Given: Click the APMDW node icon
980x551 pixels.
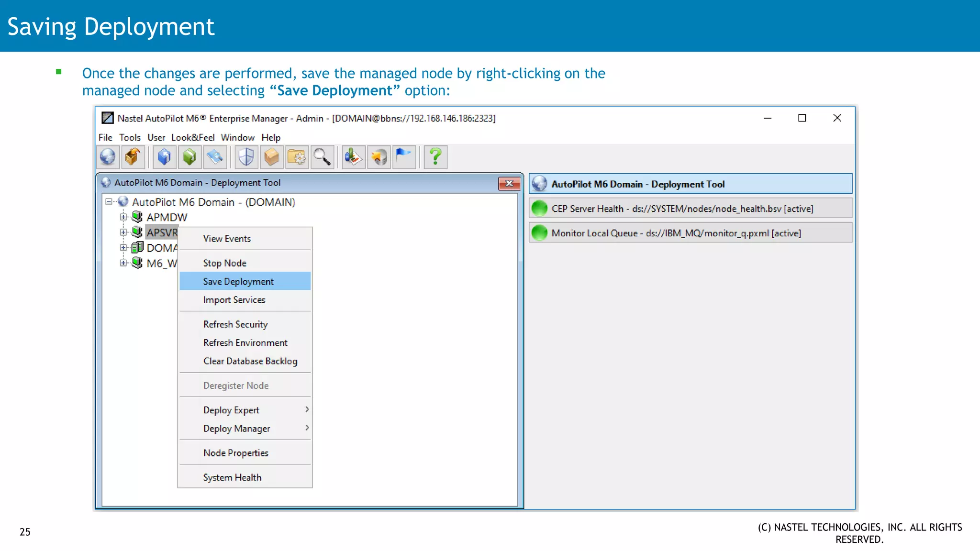Looking at the screenshot, I should coord(137,217).
